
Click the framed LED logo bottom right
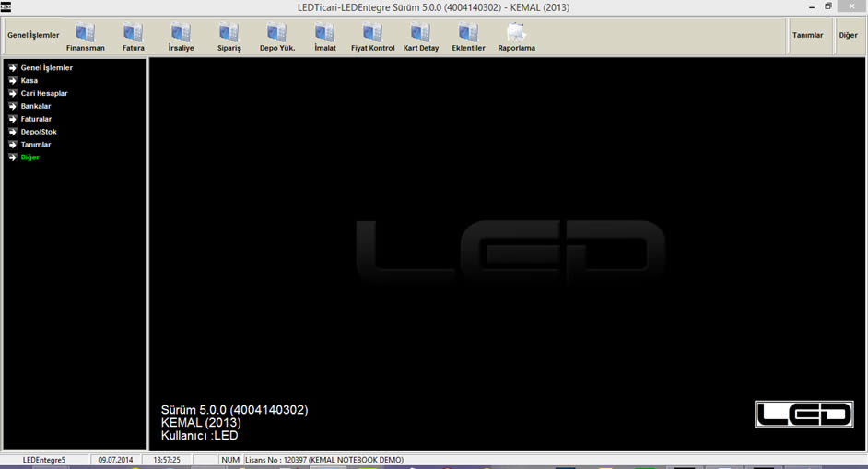click(803, 415)
